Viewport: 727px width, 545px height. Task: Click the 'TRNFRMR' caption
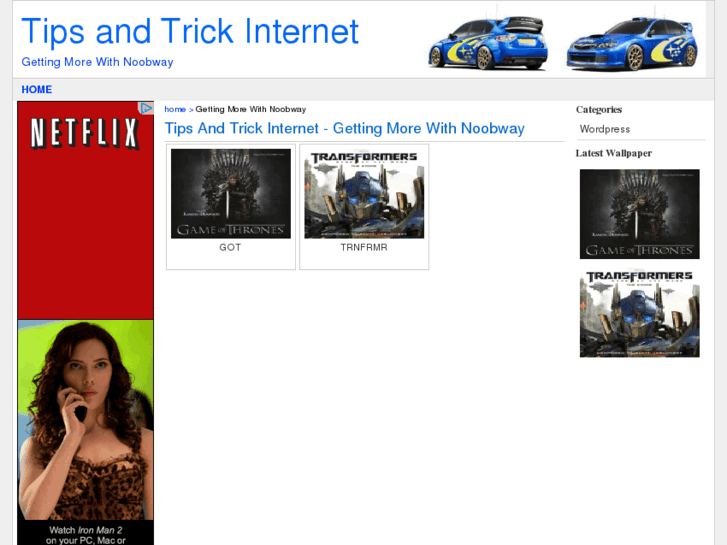point(364,248)
